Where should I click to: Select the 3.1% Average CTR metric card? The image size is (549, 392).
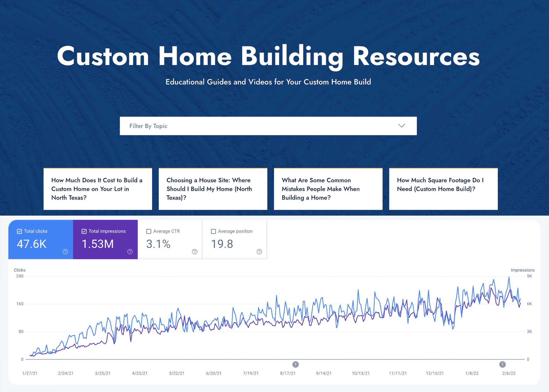[x=170, y=239]
